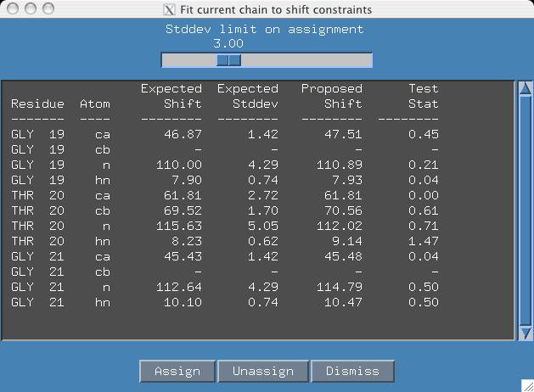Click the scroll up arrow of table
The height and width of the screenshot is (392, 534).
525,89
